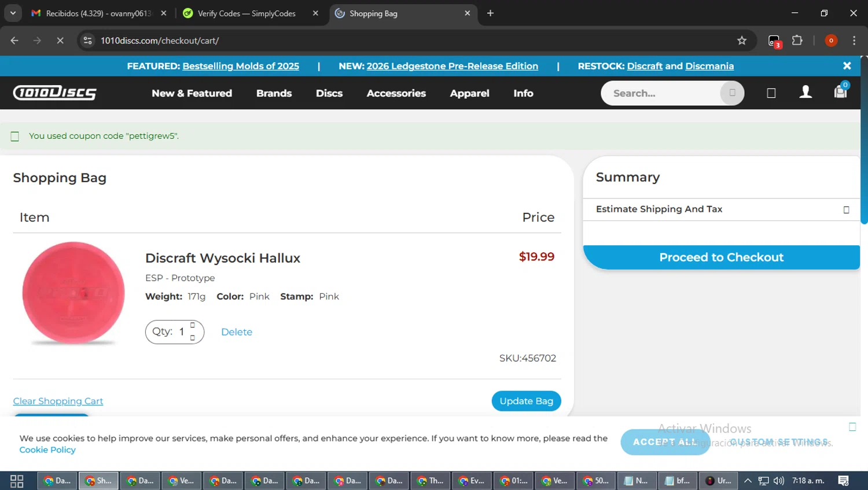Increase quantity with the up arrow
This screenshot has height=490, width=868.
(193, 325)
